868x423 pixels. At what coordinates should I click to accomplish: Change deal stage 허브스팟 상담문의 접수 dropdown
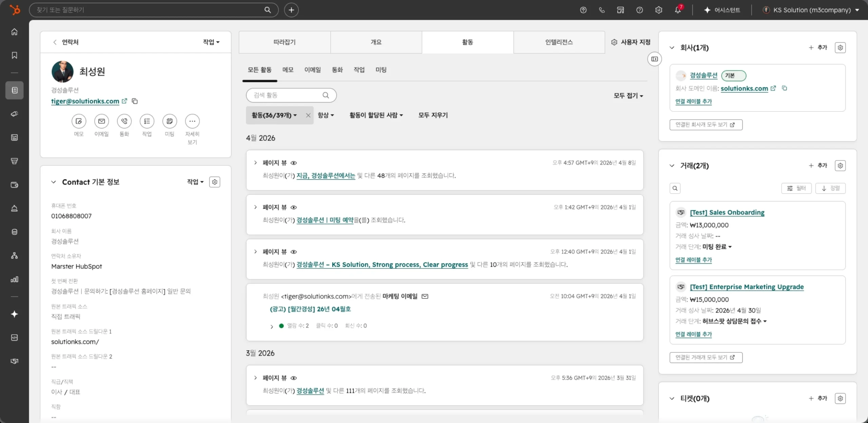click(x=734, y=321)
